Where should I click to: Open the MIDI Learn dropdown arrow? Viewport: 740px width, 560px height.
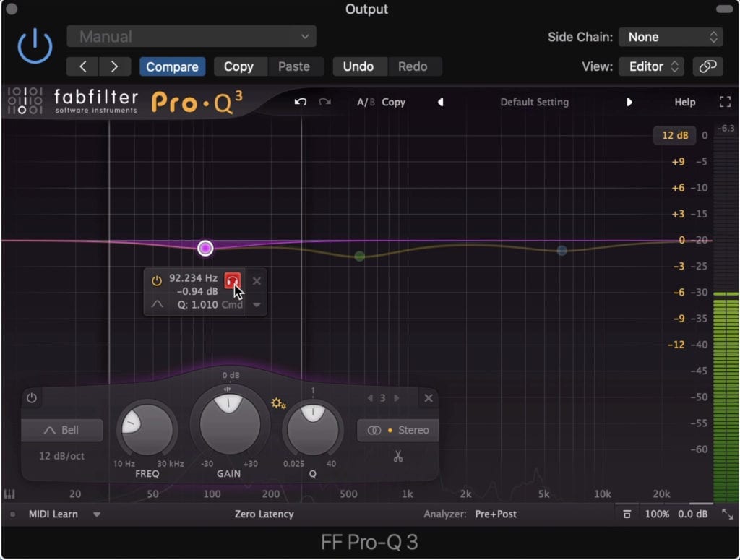[x=97, y=514]
